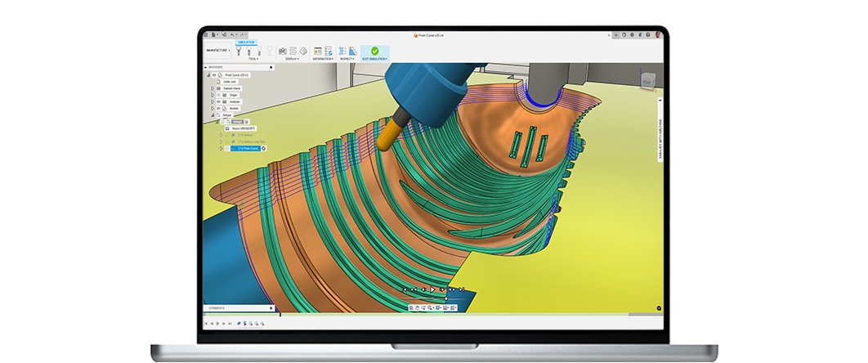Click the first icon in the Information group
The image size is (868, 363).
318,51
